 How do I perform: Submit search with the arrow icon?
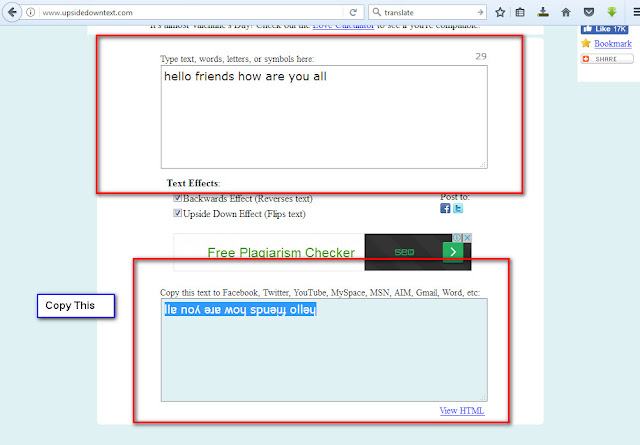point(480,12)
